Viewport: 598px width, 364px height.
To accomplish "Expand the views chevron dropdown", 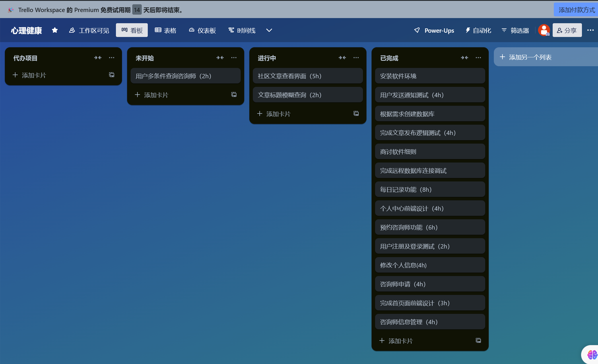I will coord(269,30).
